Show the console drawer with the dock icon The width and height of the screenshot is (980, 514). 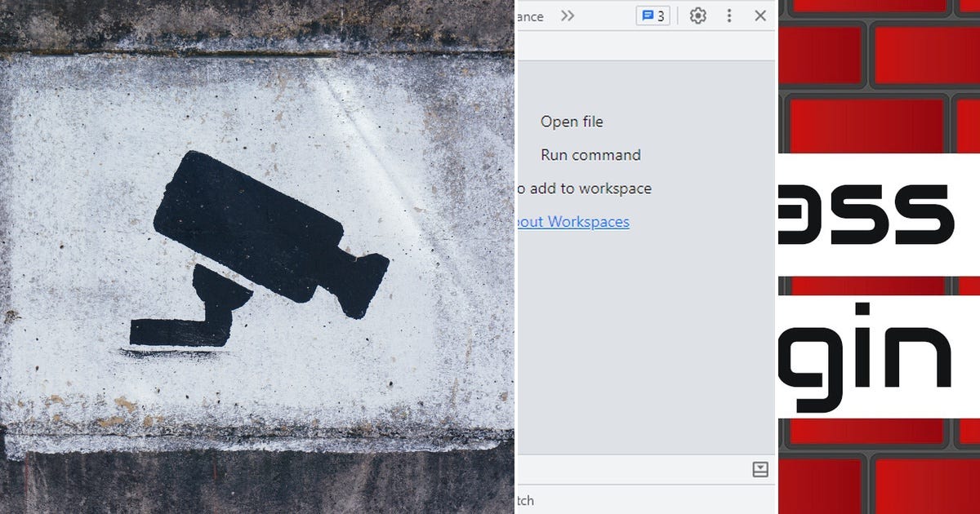[x=761, y=469]
